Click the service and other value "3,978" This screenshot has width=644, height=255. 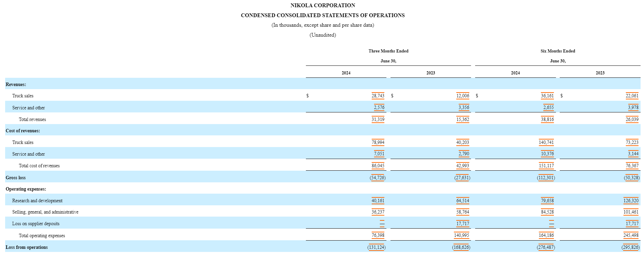click(633, 108)
